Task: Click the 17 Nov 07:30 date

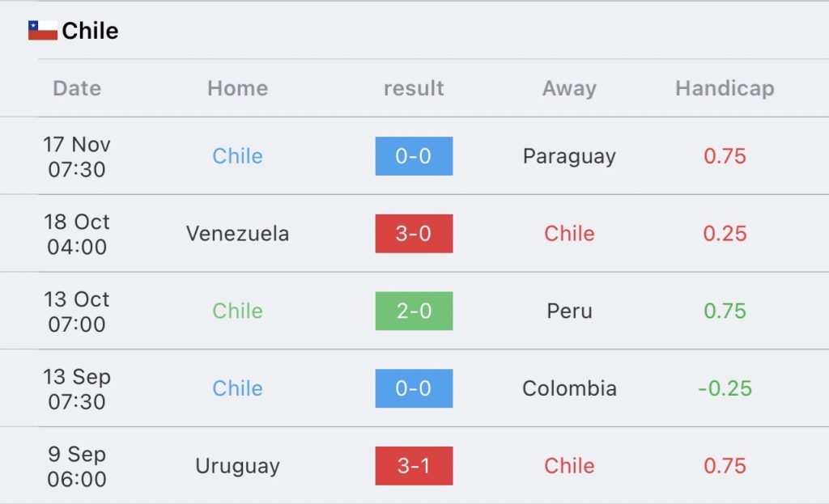Action: pyautogui.click(x=77, y=156)
